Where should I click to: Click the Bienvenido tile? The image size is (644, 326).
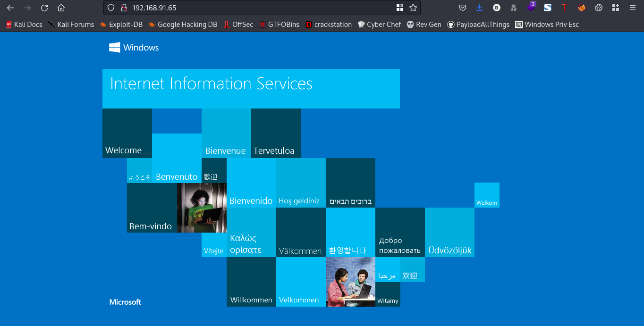251,183
